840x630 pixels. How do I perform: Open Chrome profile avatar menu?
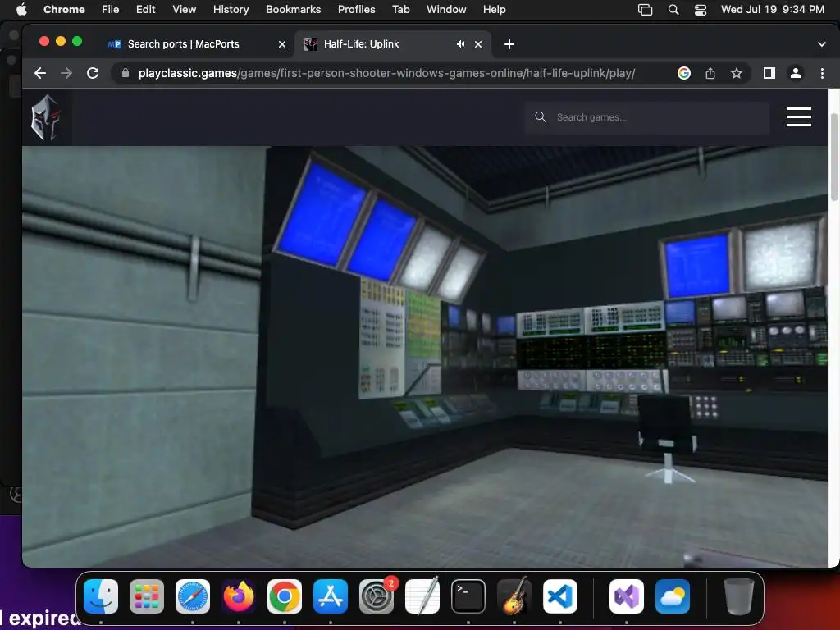(796, 73)
